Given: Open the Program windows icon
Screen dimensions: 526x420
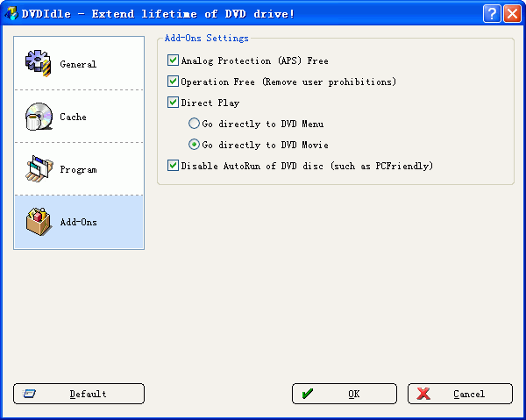Looking at the screenshot, I should point(39,168).
